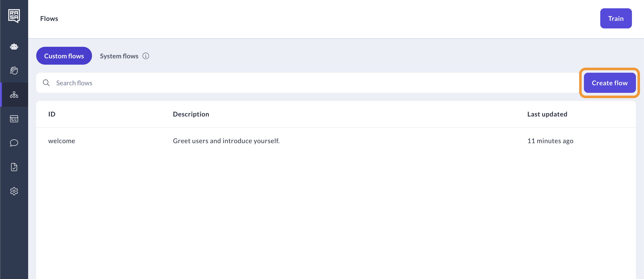Screen dimensions: 644x279
Task: Click the info icon beside System flows
Action: click(x=146, y=56)
